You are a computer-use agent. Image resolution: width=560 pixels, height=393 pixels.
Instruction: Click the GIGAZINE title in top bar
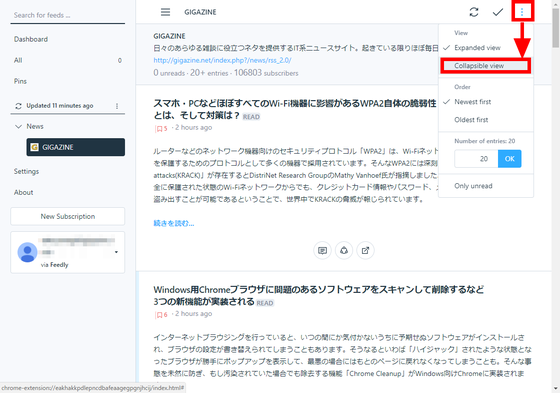[x=200, y=12]
